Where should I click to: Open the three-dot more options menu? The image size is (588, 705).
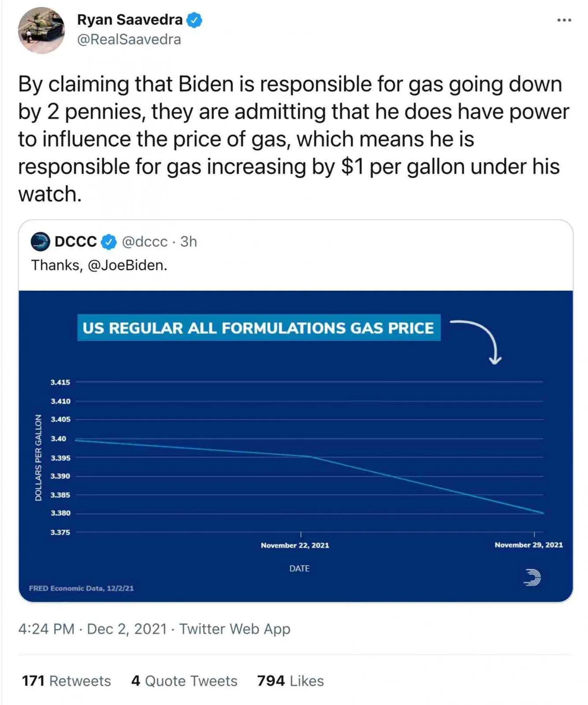point(564,20)
